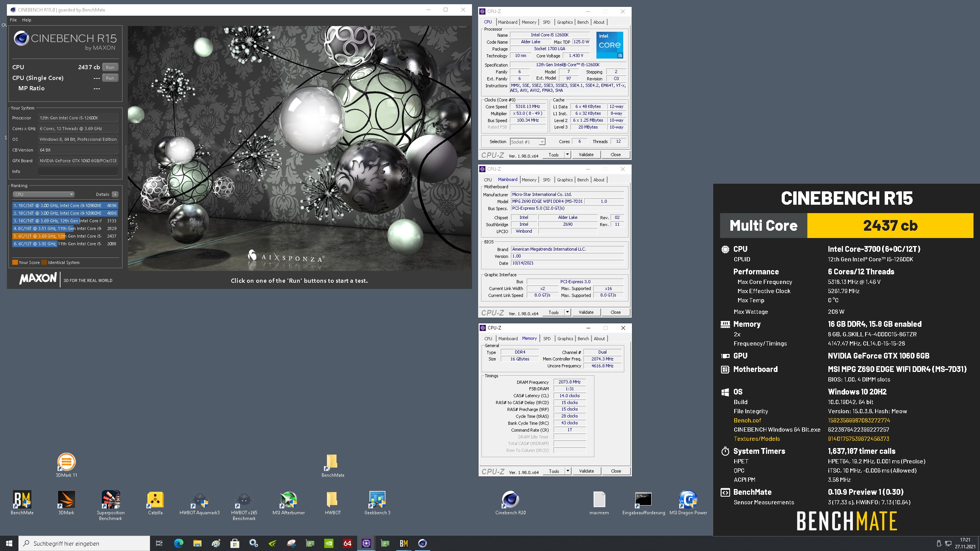Click Validate in the top CPU-Z window
Screen dimensions: 980x551
tap(586, 155)
